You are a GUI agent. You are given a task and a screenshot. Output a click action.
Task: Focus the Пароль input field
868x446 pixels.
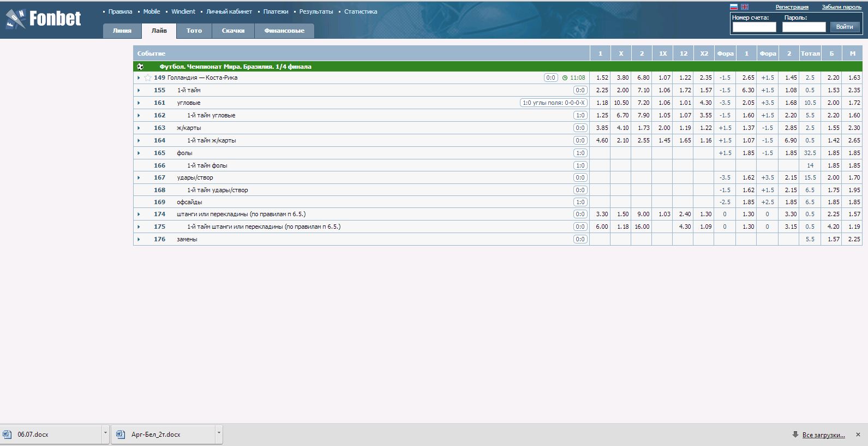804,27
